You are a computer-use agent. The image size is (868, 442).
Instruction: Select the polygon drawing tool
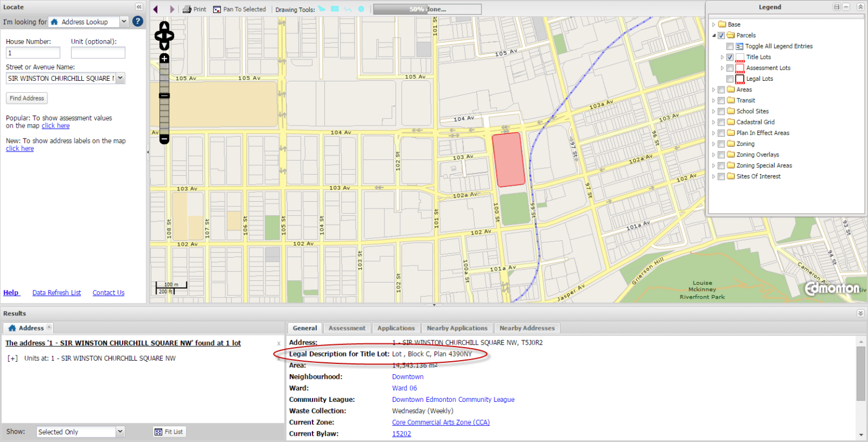pos(322,8)
